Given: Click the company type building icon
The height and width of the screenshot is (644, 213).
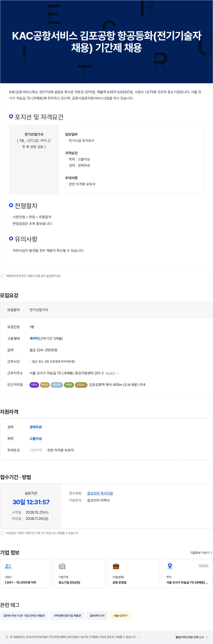Looking at the screenshot, I should (62, 566).
